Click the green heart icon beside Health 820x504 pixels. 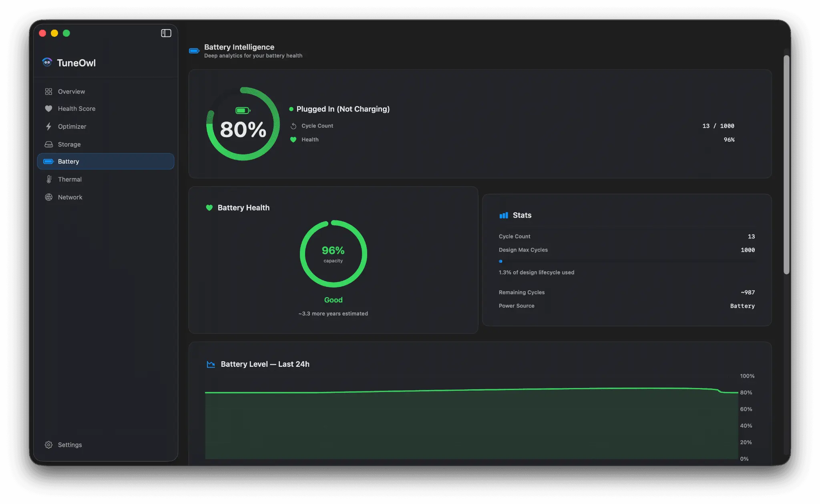(293, 140)
